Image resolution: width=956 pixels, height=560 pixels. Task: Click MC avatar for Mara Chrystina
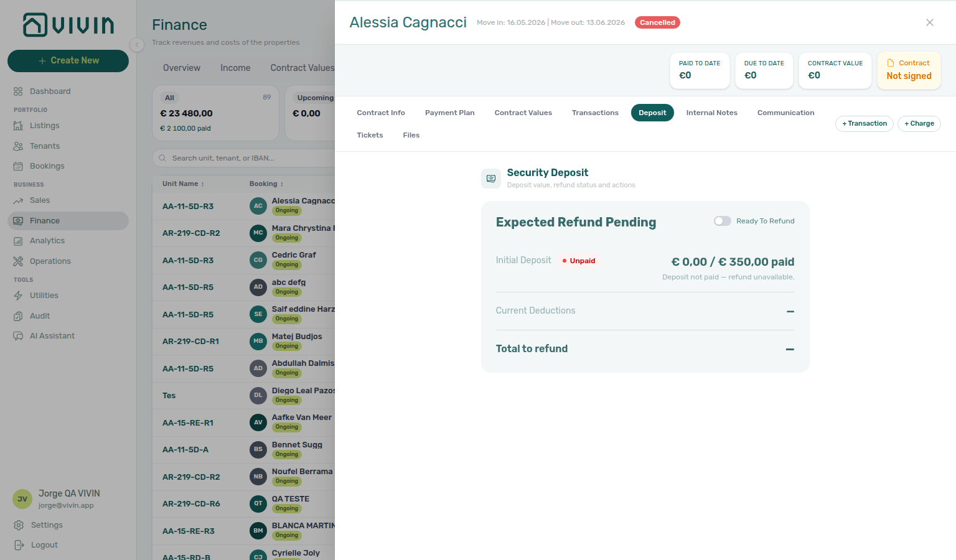[258, 233]
